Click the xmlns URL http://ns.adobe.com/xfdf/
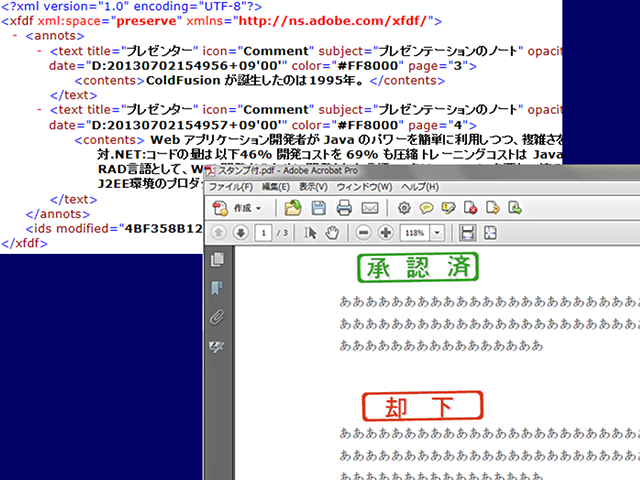Viewport: 640px width, 480px height. 333,21
